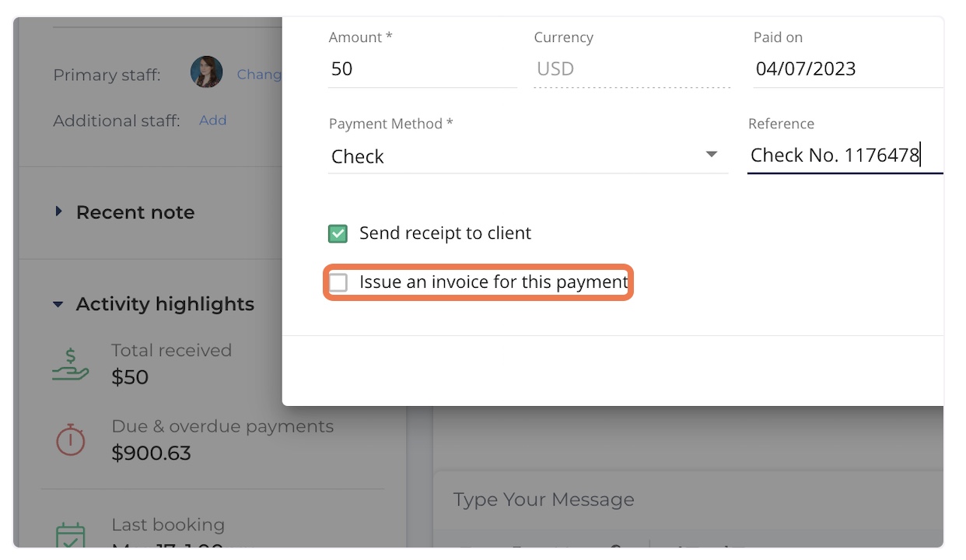Click the $50 total received amount
The width and height of the screenshot is (966, 560).
coord(130,377)
